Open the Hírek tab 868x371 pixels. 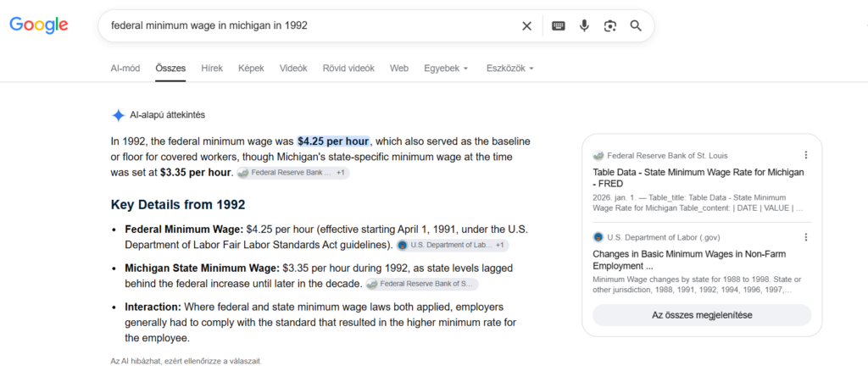(x=212, y=69)
